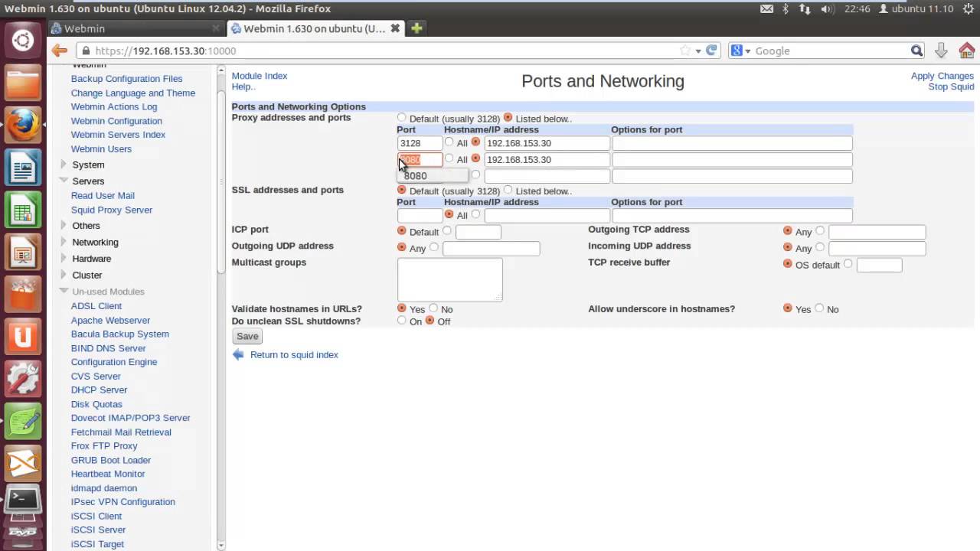Viewport: 980px width, 551px height.
Task: Expand the Cluster category in the sidebar
Action: click(64, 275)
